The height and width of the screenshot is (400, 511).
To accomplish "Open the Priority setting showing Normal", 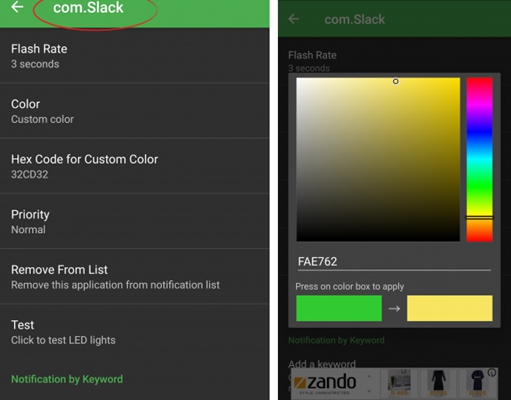I will click(134, 221).
